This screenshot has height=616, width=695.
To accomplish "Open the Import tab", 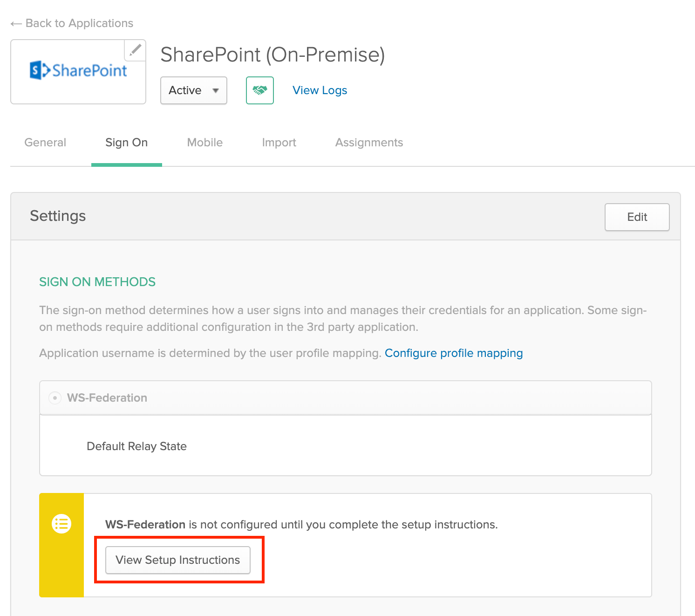I will tap(279, 143).
